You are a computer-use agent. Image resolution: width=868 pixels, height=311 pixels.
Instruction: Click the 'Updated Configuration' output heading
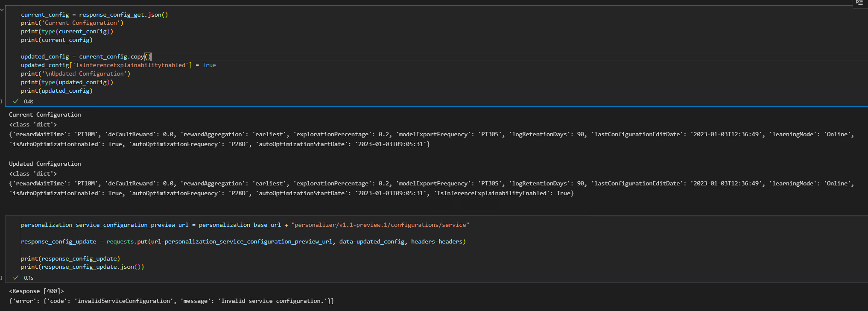(x=45, y=164)
